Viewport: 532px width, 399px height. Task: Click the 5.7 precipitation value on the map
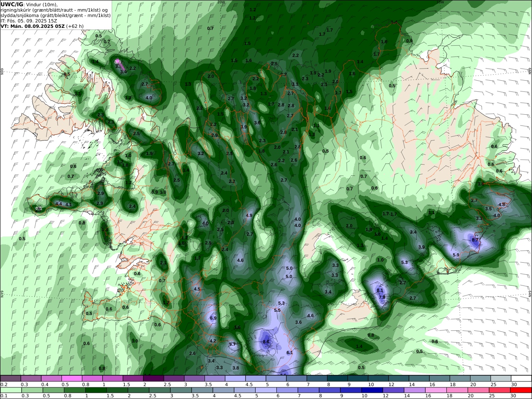[232, 344]
